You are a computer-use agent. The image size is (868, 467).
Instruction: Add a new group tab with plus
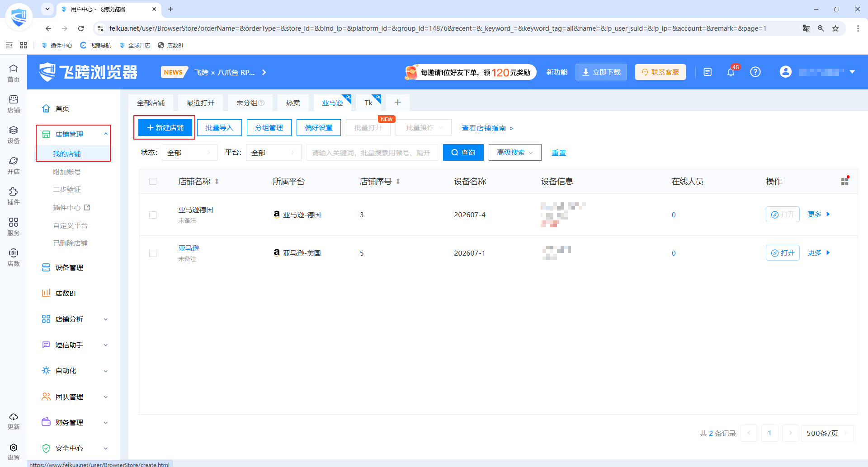pyautogui.click(x=398, y=103)
